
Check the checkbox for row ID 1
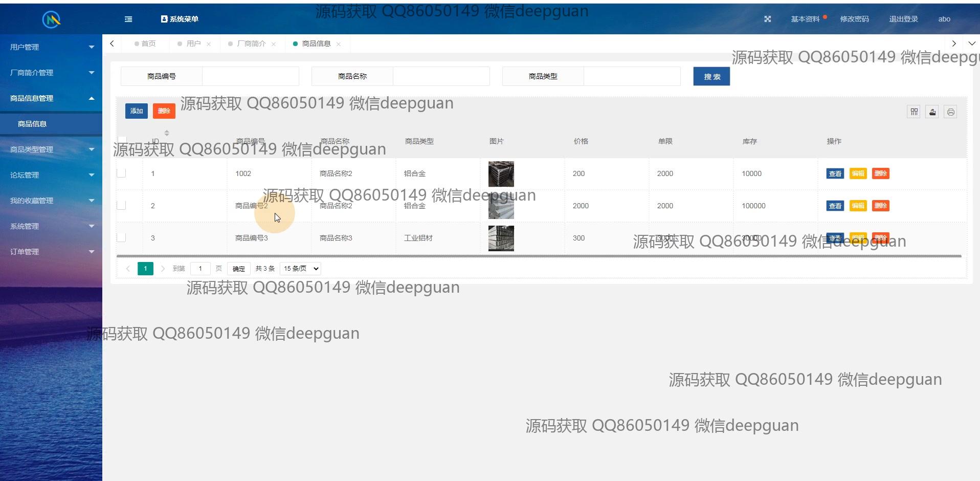coord(121,173)
